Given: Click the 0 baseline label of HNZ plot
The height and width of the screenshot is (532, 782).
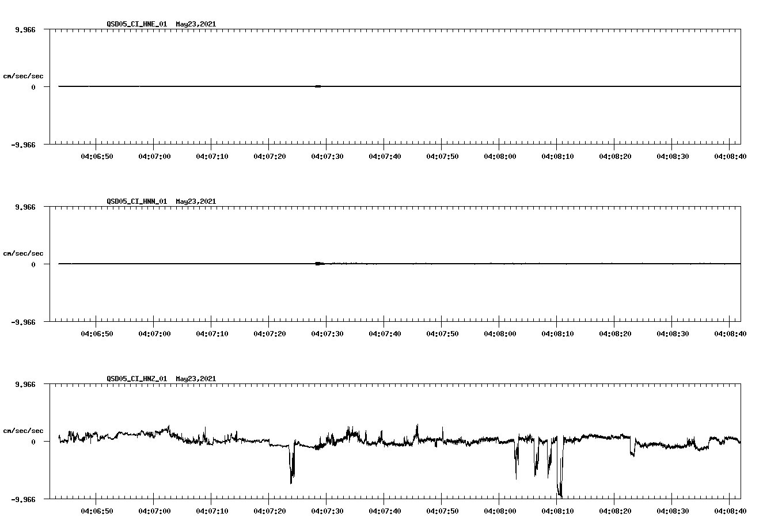Looking at the screenshot, I should click(33, 442).
